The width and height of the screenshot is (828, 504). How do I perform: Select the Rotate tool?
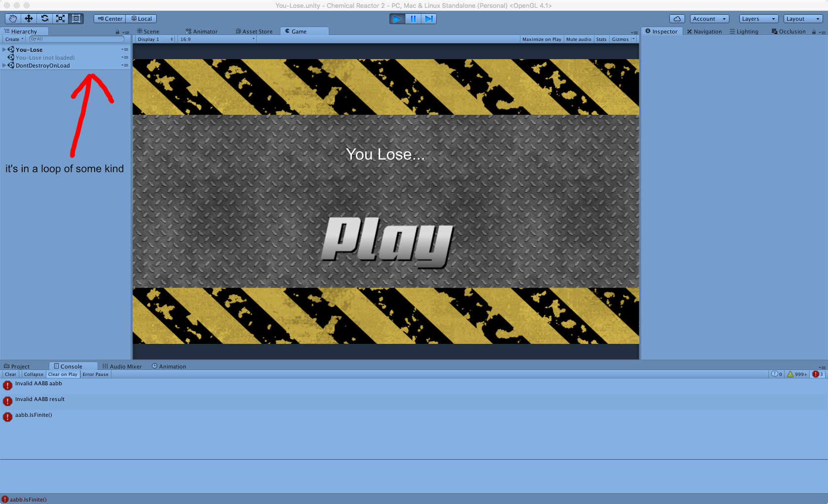pyautogui.click(x=44, y=19)
